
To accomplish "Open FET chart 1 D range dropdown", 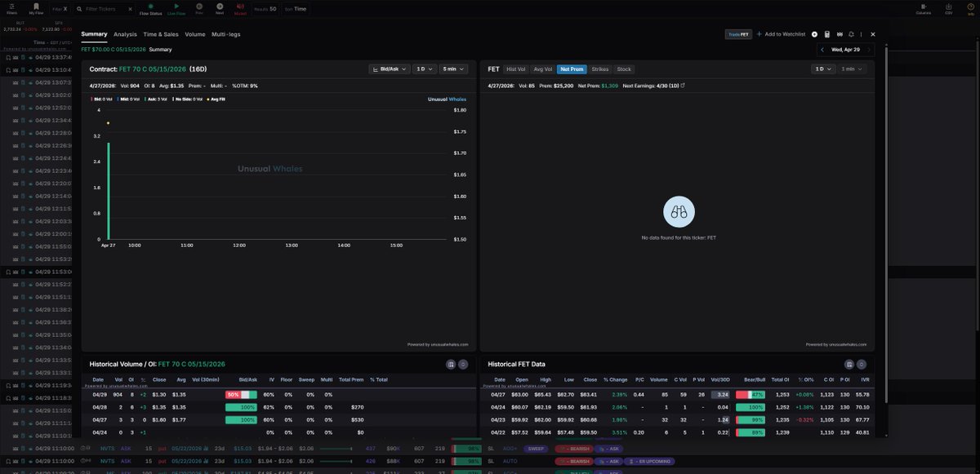I will point(823,69).
